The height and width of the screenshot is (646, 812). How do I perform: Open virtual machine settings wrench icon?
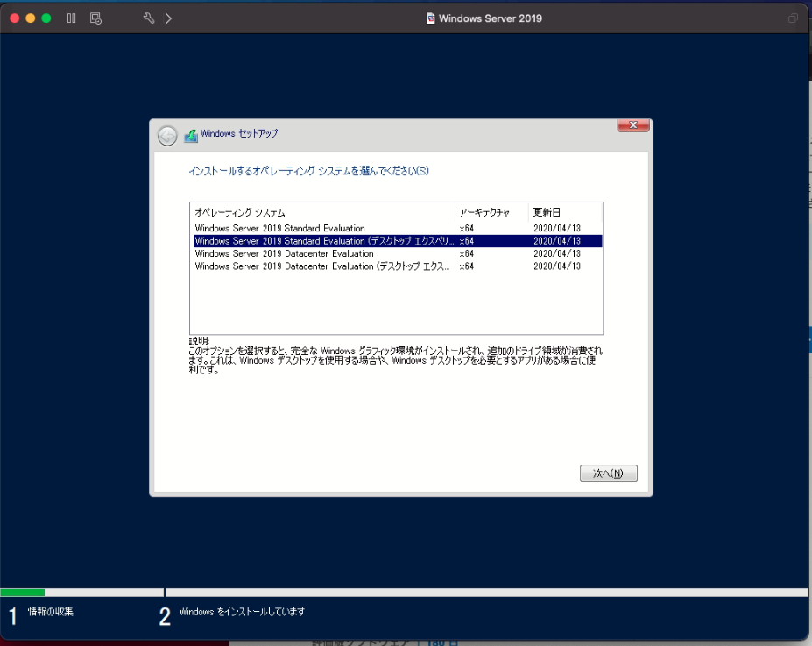coord(149,18)
